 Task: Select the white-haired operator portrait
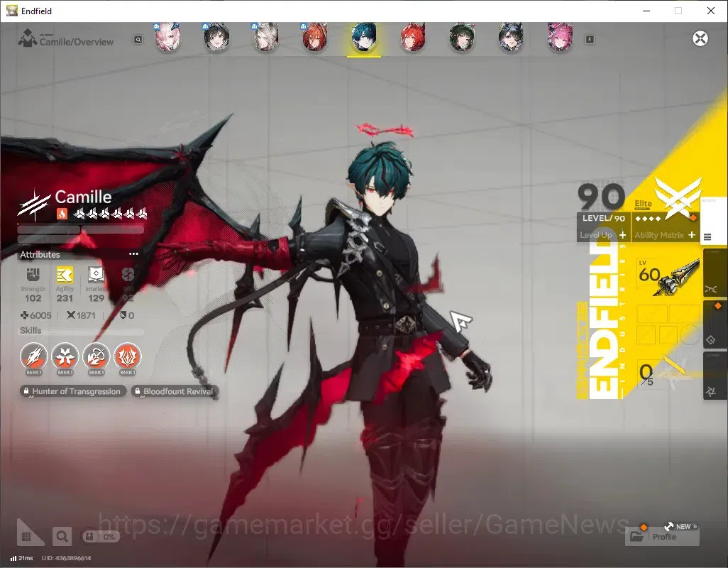(265, 37)
